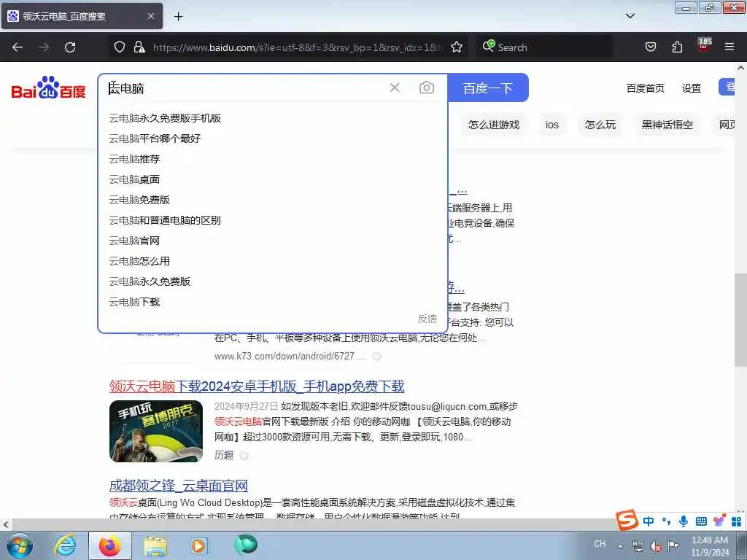Viewport: 747px width, 560px height.
Task: Click the 反馈 feedback link in suggestions
Action: [427, 319]
